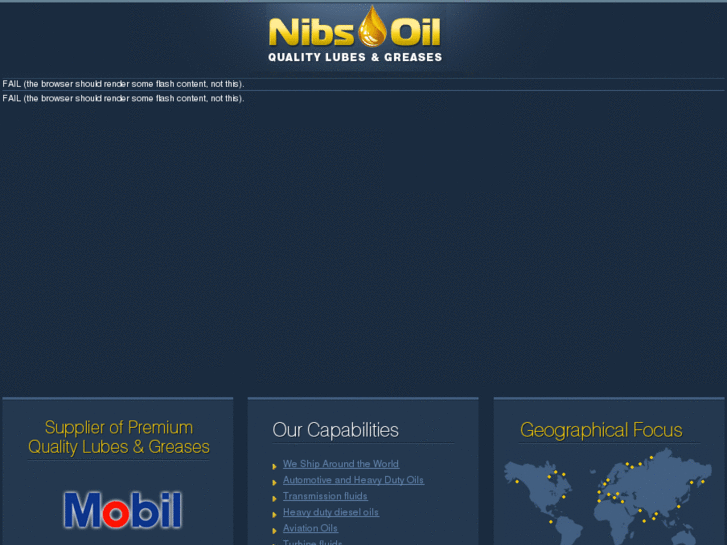Open the We Ship Around the World link
Image resolution: width=727 pixels, height=545 pixels.
pos(341,464)
